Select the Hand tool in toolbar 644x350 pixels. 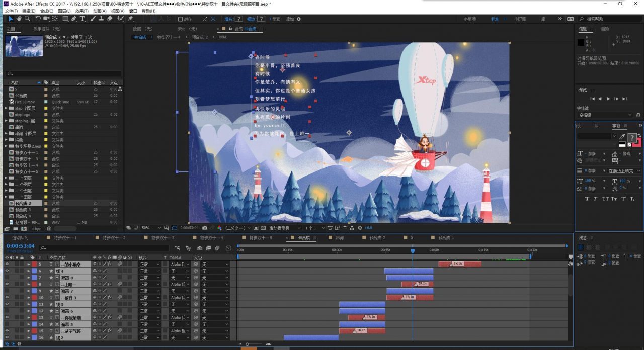tap(19, 19)
